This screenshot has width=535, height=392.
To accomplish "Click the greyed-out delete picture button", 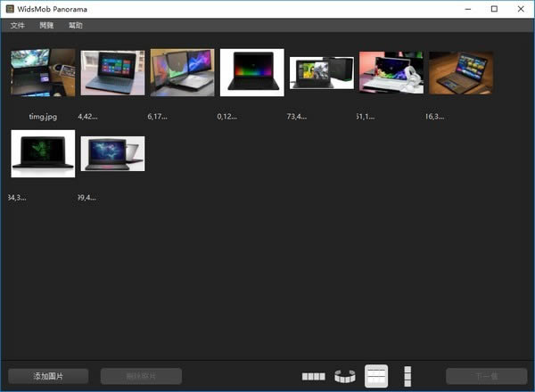I will (141, 376).
